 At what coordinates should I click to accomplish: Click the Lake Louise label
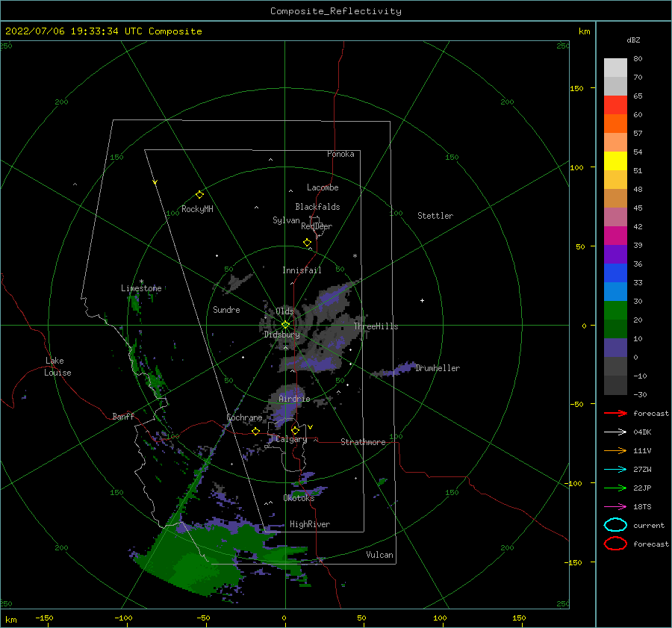pyautogui.click(x=57, y=367)
